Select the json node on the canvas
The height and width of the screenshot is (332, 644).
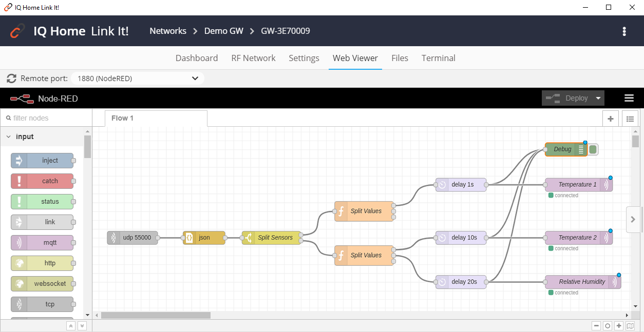point(204,238)
